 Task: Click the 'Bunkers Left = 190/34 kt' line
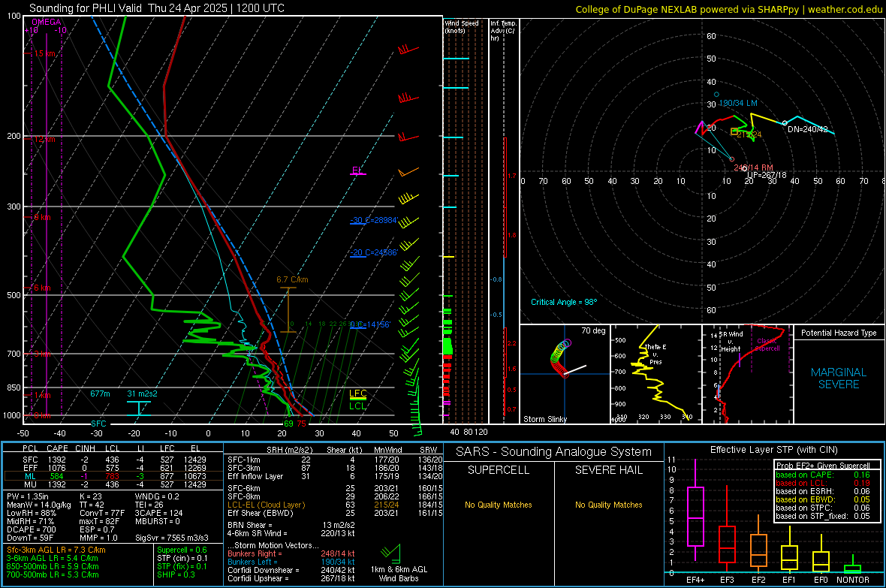(x=291, y=562)
